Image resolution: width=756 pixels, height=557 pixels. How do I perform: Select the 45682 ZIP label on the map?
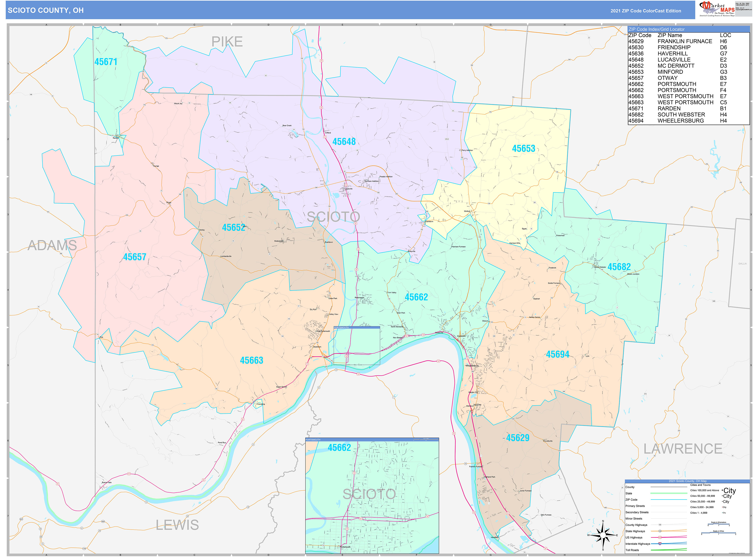(619, 267)
